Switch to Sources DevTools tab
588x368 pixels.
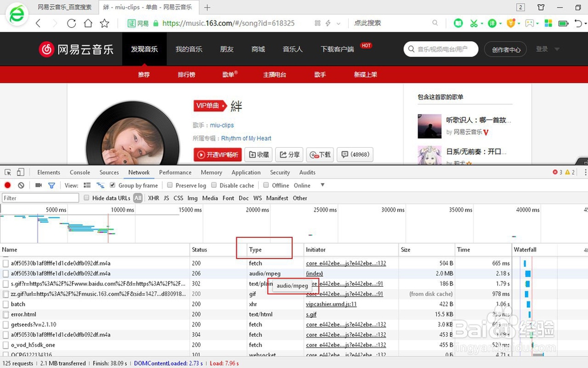pos(109,173)
